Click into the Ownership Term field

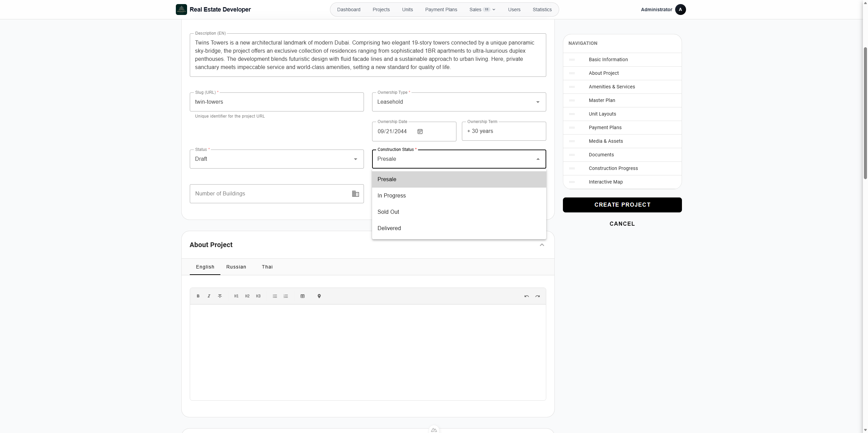pyautogui.click(x=504, y=131)
